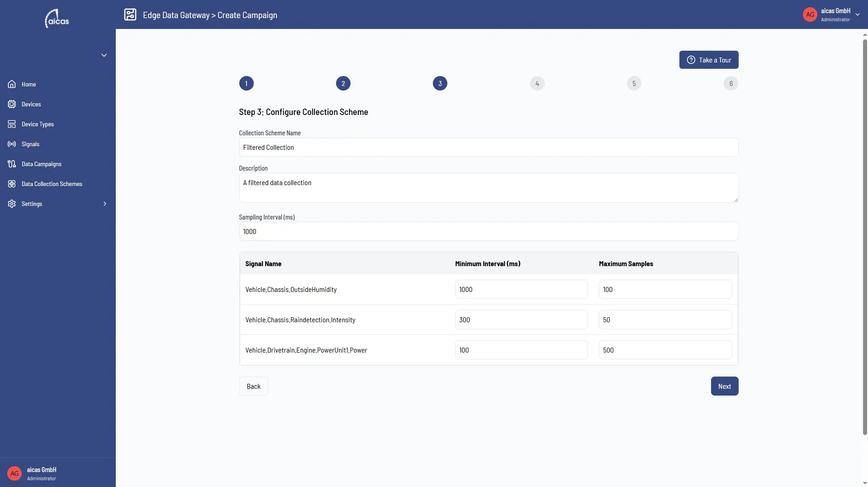Click the Settings gear icon

12,204
